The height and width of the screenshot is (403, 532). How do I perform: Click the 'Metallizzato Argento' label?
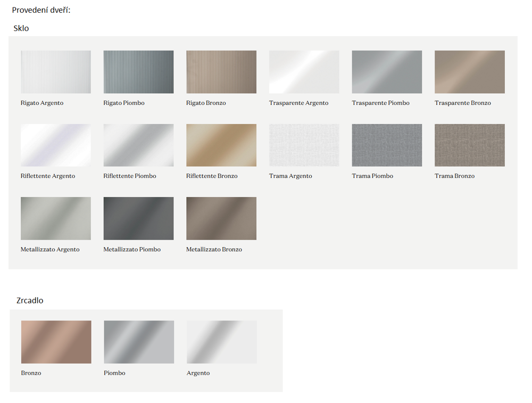pyautogui.click(x=50, y=249)
